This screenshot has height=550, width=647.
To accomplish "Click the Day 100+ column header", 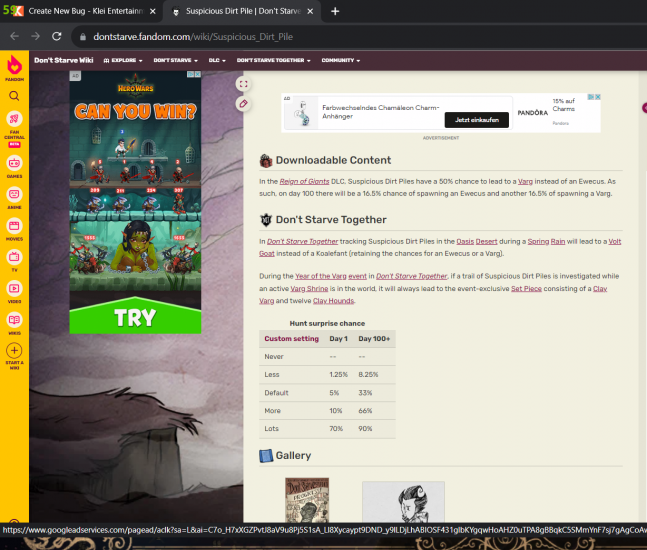I will (374, 339).
